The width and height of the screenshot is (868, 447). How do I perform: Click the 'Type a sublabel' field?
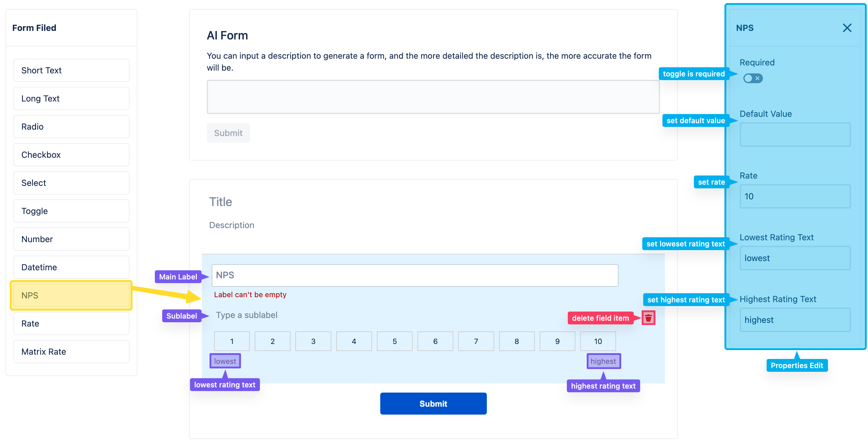coord(247,315)
